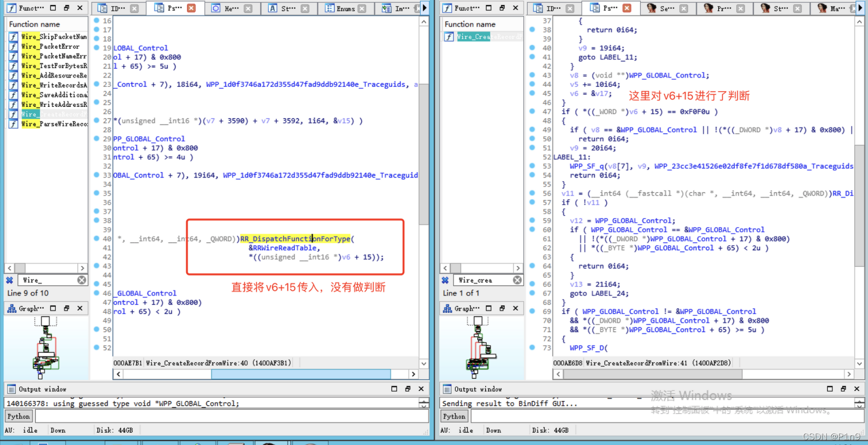This screenshot has height=445, width=868.
Task: Click LABEL_11 label in right pseudocode
Action: (571, 157)
